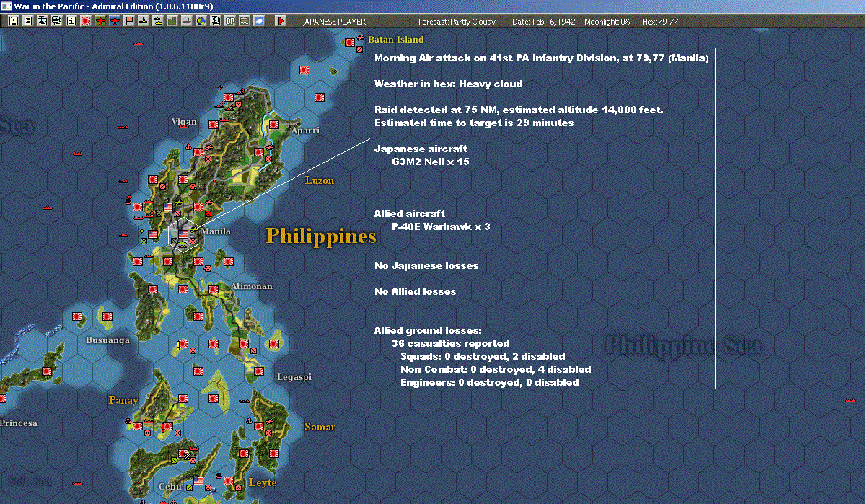
Task: Open the document list report icon
Action: tap(28, 21)
